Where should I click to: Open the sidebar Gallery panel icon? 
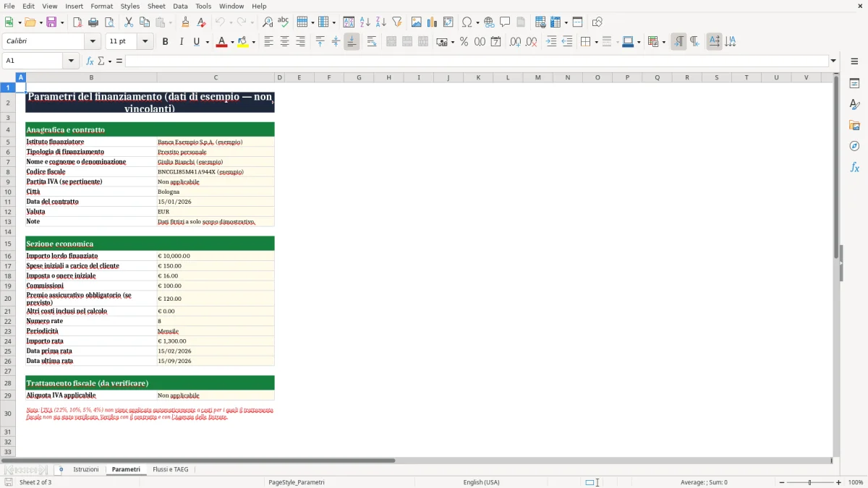854,126
